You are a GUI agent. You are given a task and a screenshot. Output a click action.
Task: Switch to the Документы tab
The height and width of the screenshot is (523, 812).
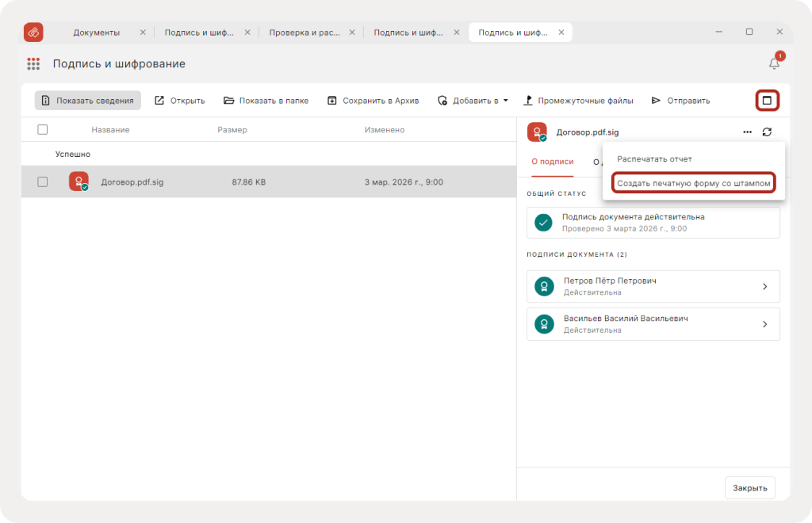tap(97, 32)
